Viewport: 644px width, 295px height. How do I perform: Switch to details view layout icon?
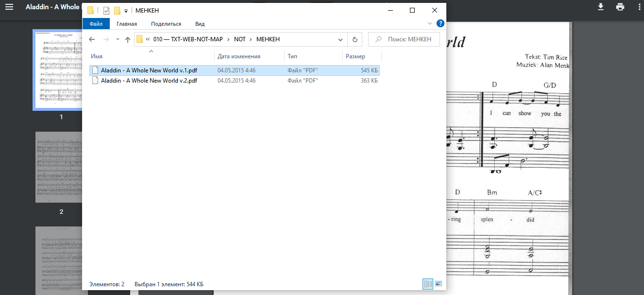428,284
